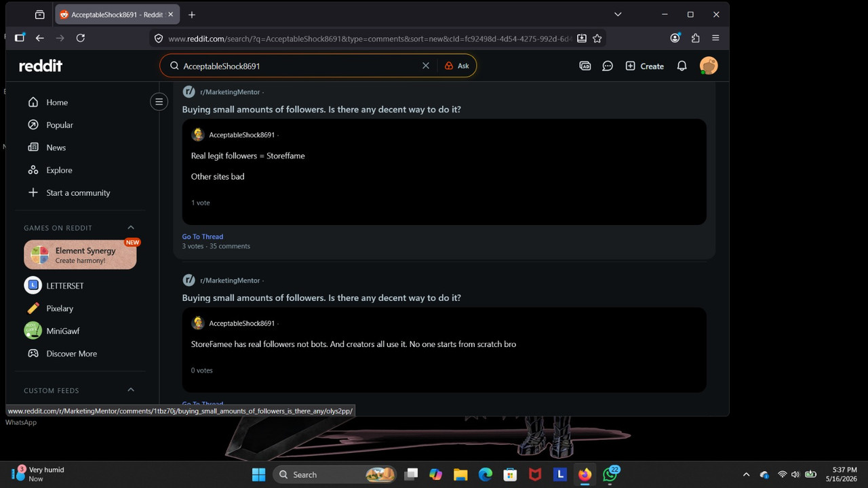Go back with the Firefox back arrow

[x=40, y=38]
